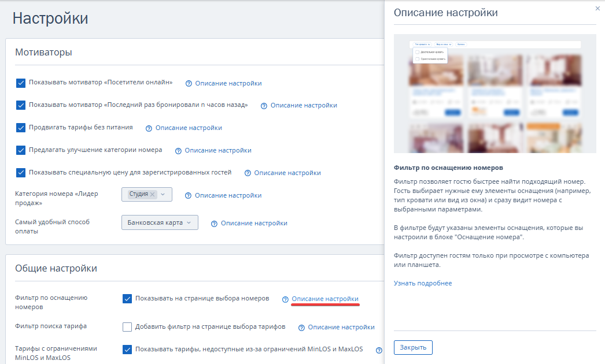This screenshot has height=364, width=605.
Task: Open the «Банковская карта» payment dropdown
Action: [x=160, y=222]
